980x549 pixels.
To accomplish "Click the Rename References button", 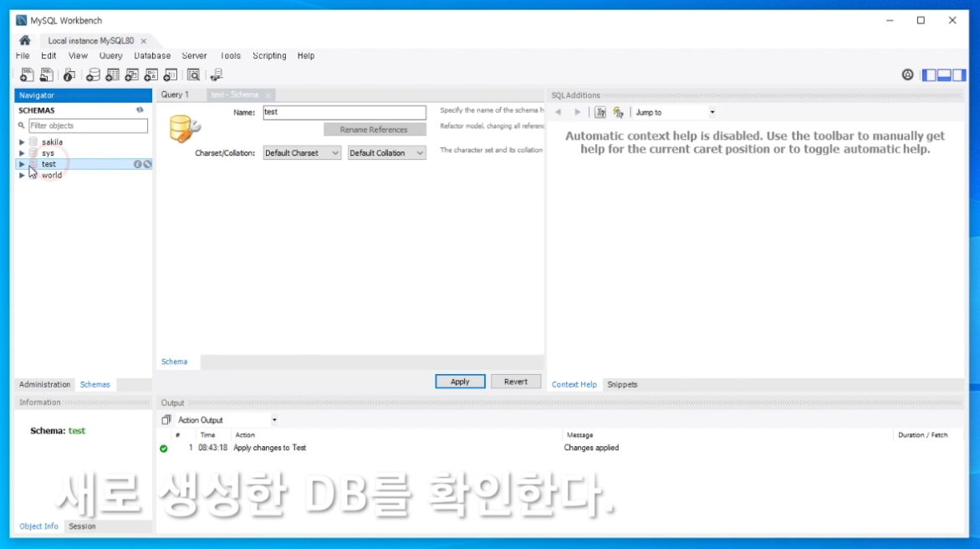I will pos(374,130).
